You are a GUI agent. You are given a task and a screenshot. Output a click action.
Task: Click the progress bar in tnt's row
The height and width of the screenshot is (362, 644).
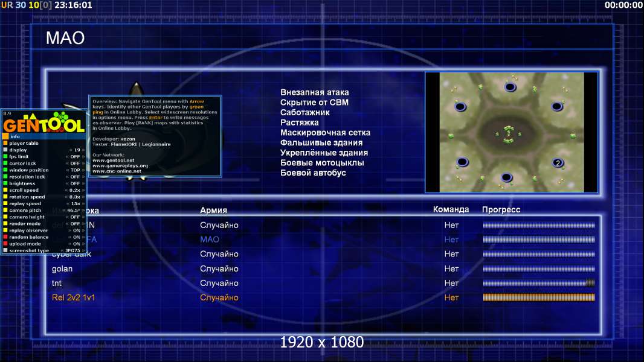coord(539,283)
